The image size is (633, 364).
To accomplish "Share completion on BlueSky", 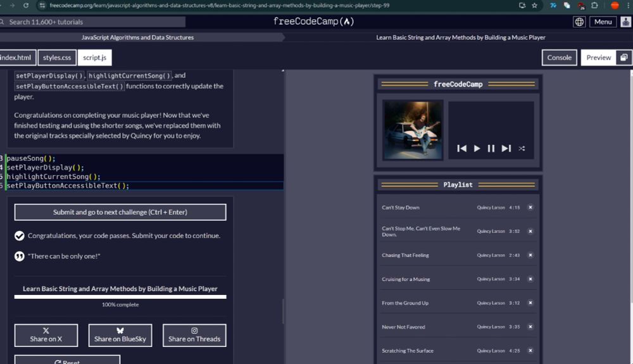I will pyautogui.click(x=120, y=336).
